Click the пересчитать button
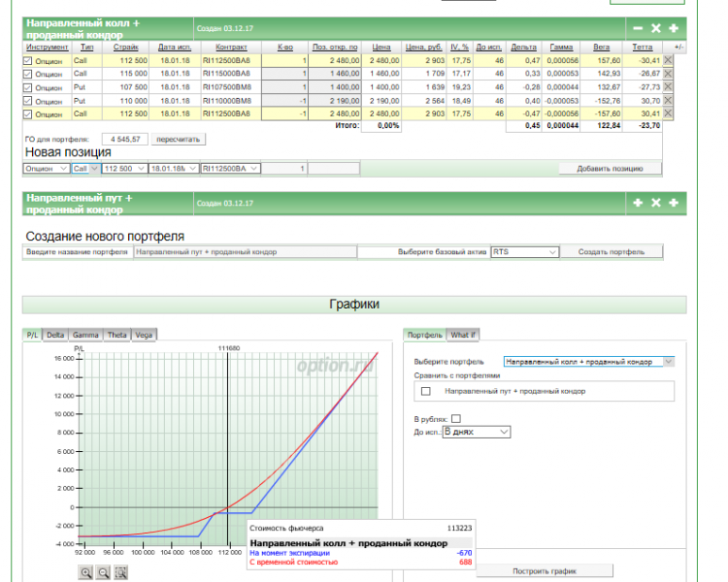The image size is (728, 582). coord(178,140)
